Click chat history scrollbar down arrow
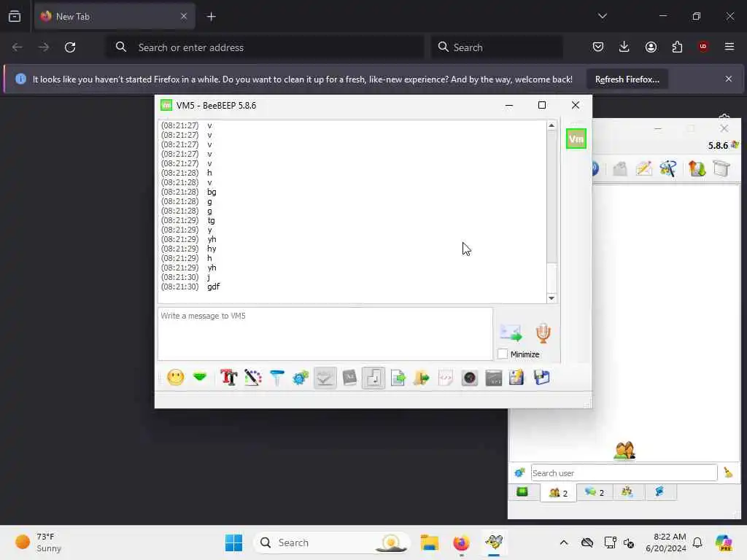The height and width of the screenshot is (560, 747). (x=551, y=298)
